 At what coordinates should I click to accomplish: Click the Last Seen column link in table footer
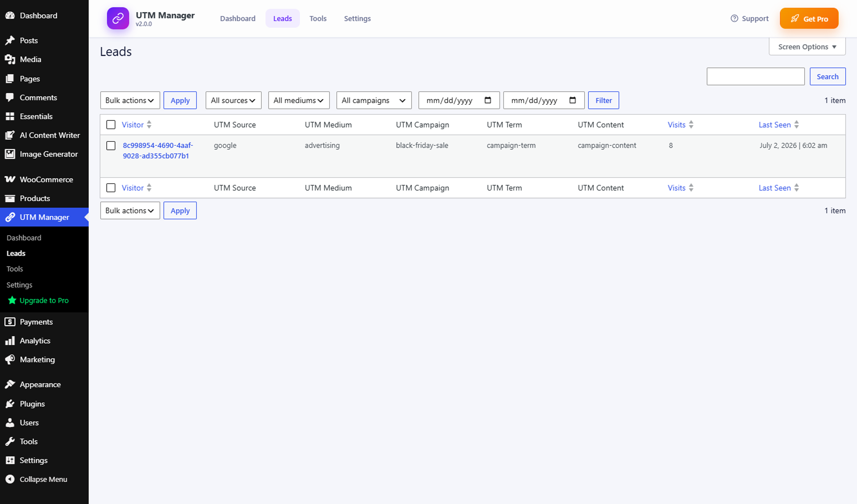tap(774, 188)
